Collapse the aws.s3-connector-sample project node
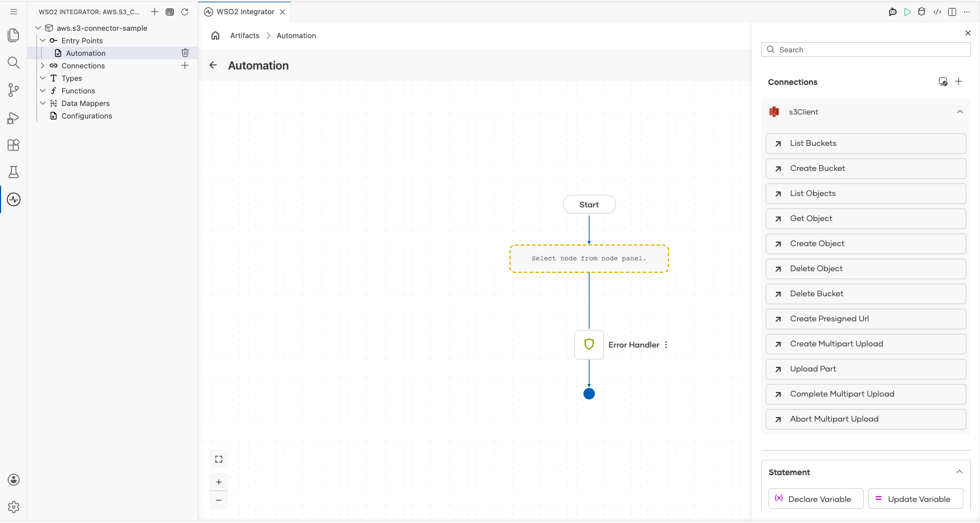The image size is (980, 523). (38, 28)
